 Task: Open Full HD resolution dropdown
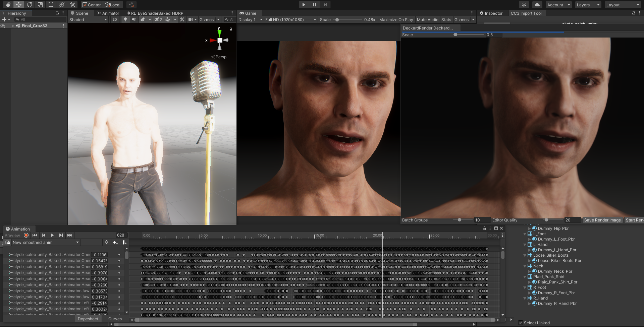click(x=290, y=19)
